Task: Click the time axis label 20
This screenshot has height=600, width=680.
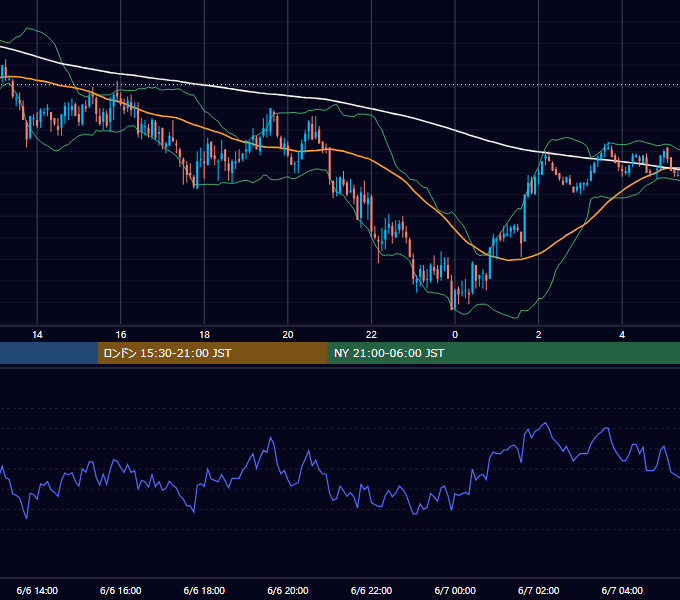Action: pyautogui.click(x=288, y=335)
